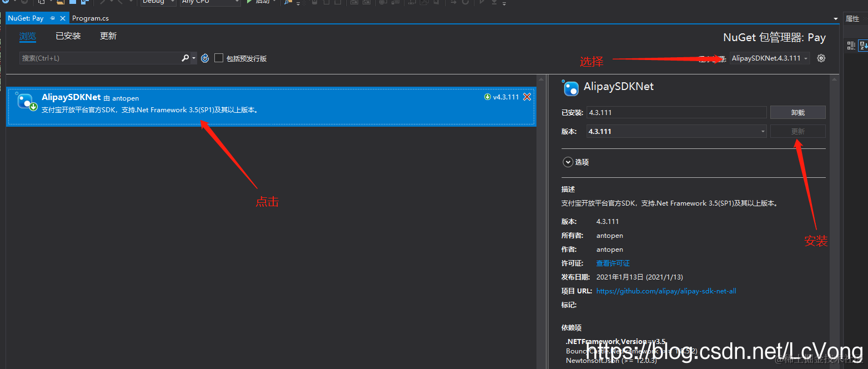Close the NuGet: Pay tab
Image resolution: width=868 pixels, height=369 pixels.
click(x=63, y=18)
